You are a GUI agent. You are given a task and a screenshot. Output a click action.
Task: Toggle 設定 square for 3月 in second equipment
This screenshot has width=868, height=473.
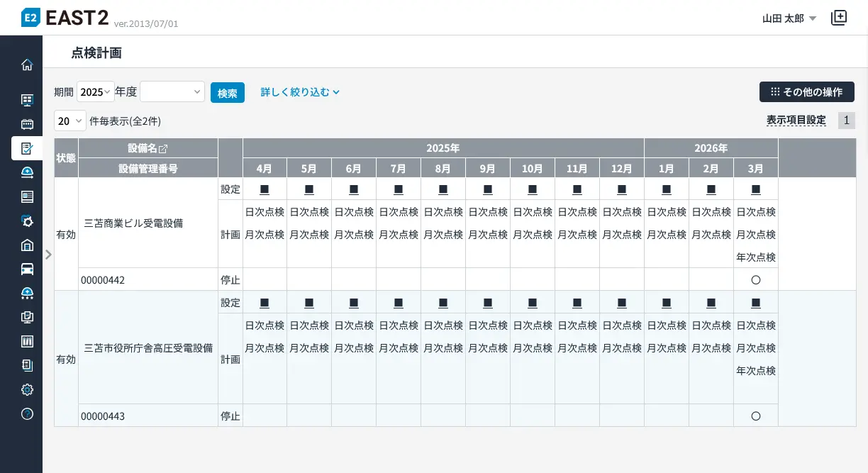[756, 303]
